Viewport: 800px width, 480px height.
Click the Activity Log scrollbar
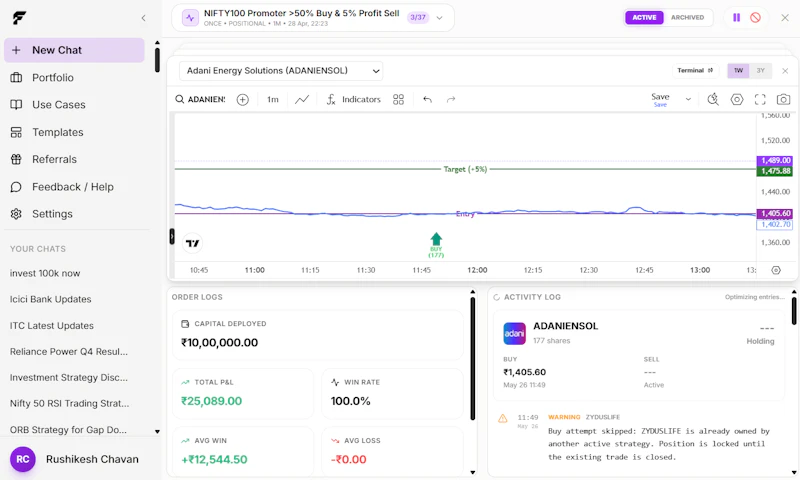coord(794,310)
